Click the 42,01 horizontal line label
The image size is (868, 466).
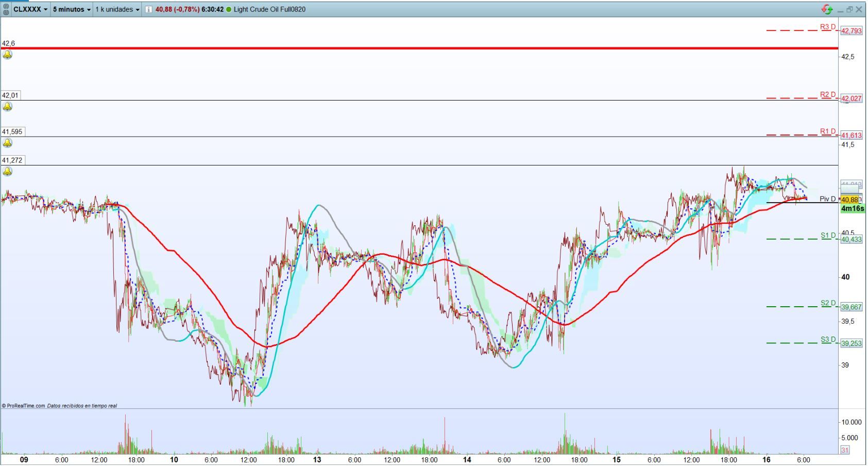pos(10,95)
